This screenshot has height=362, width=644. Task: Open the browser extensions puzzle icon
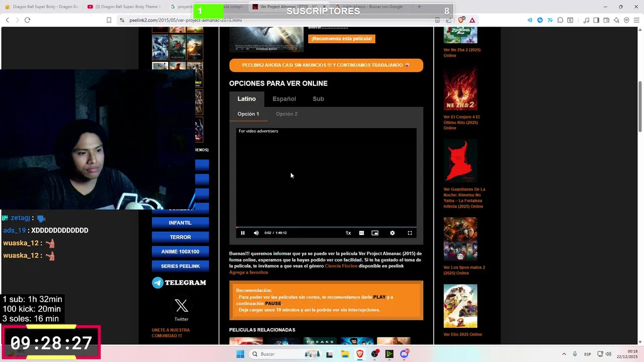click(x=560, y=20)
